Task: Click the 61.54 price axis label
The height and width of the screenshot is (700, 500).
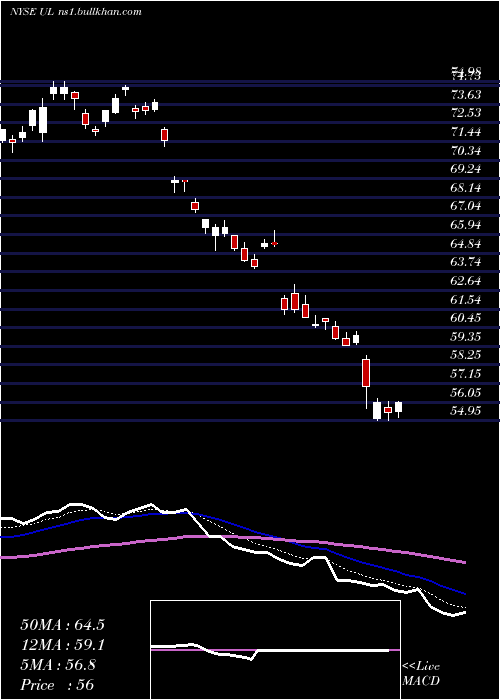Action: click(x=466, y=300)
